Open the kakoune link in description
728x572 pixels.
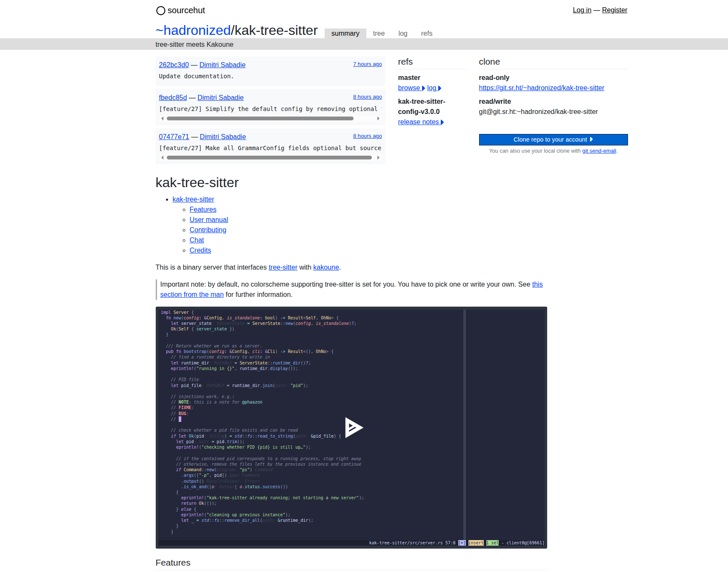[326, 268]
